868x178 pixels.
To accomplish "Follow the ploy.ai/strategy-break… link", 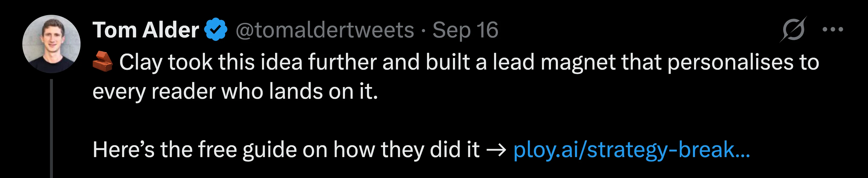I will (632, 150).
